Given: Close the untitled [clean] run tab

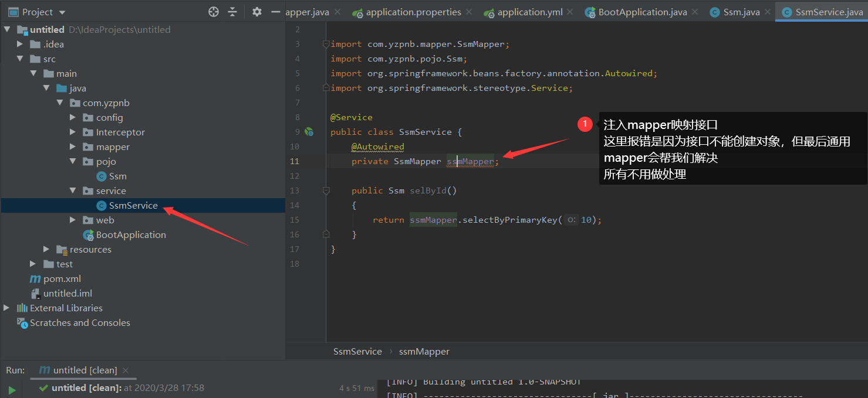Looking at the screenshot, I should (126, 370).
